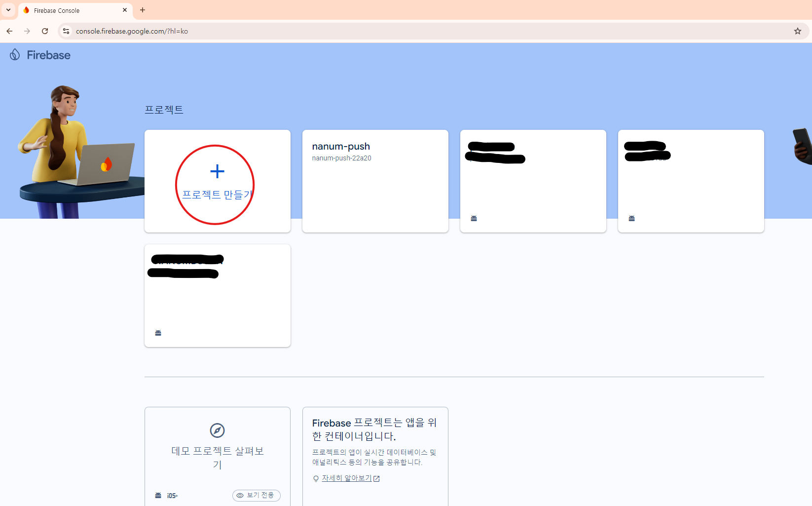Click the blue plus icon to create project
Image resolution: width=812 pixels, height=506 pixels.
(x=217, y=171)
